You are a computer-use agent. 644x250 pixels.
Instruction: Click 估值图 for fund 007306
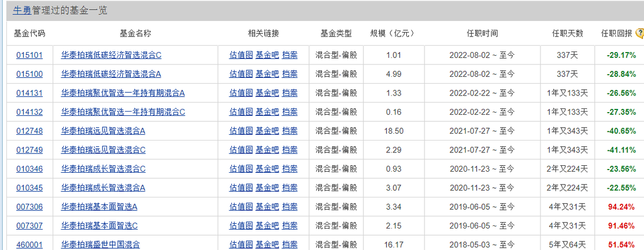241,207
